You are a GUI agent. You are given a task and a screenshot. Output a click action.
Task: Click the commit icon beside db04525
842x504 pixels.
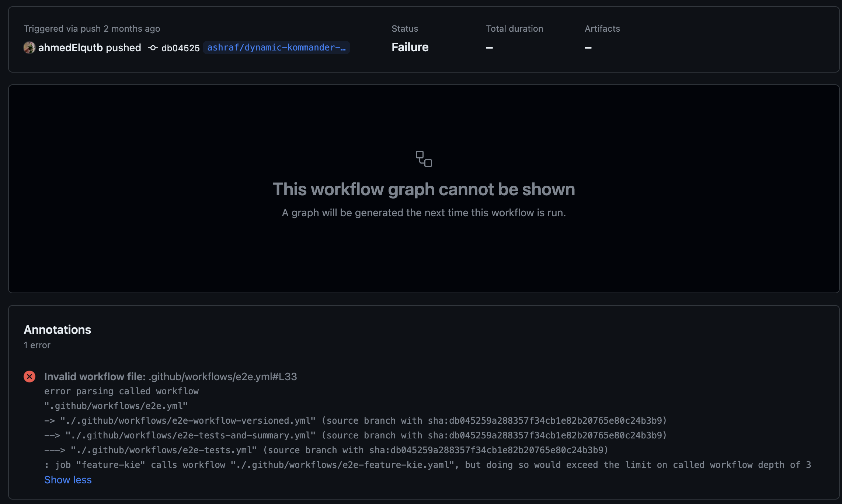153,48
